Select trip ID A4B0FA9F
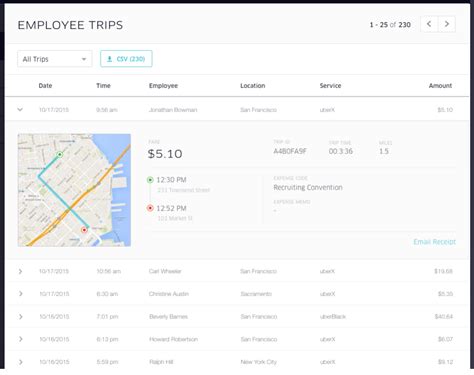 [290, 151]
